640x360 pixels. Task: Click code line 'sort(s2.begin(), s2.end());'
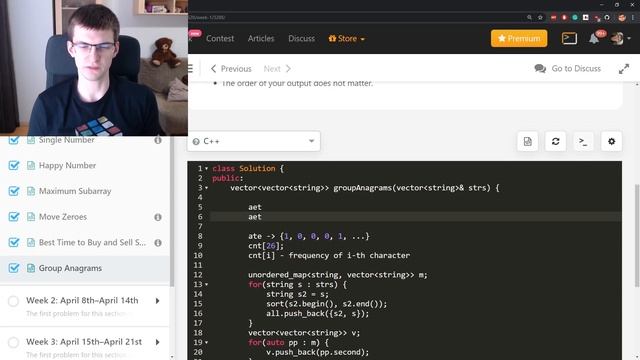[x=327, y=304]
